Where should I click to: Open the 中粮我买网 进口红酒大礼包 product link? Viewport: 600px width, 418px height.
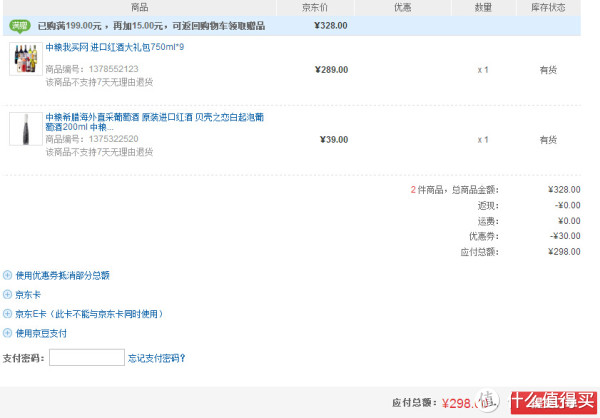point(114,47)
